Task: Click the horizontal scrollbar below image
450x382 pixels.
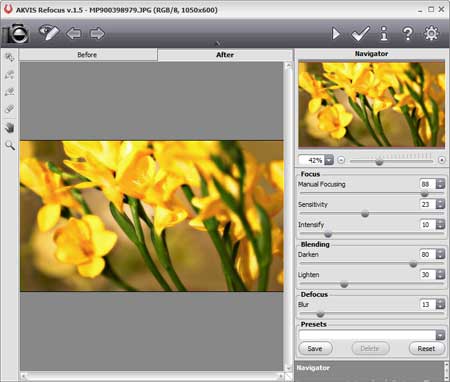Action: click(153, 376)
